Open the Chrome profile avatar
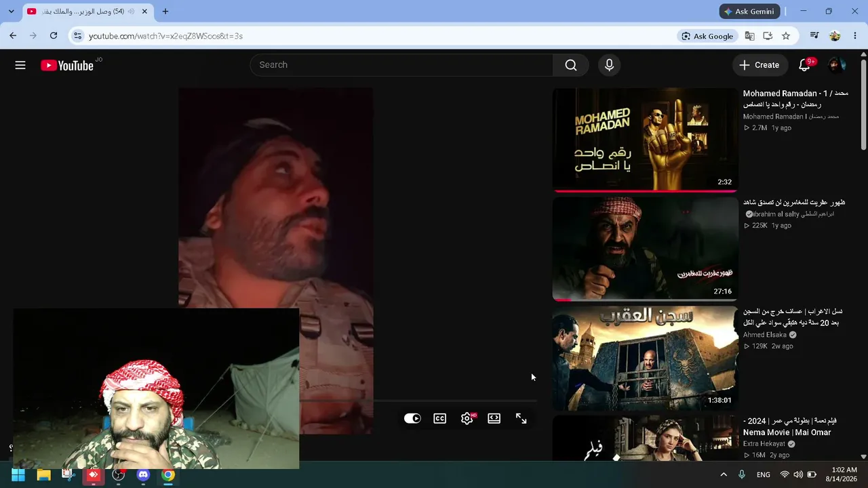The height and width of the screenshot is (488, 868). point(835,36)
